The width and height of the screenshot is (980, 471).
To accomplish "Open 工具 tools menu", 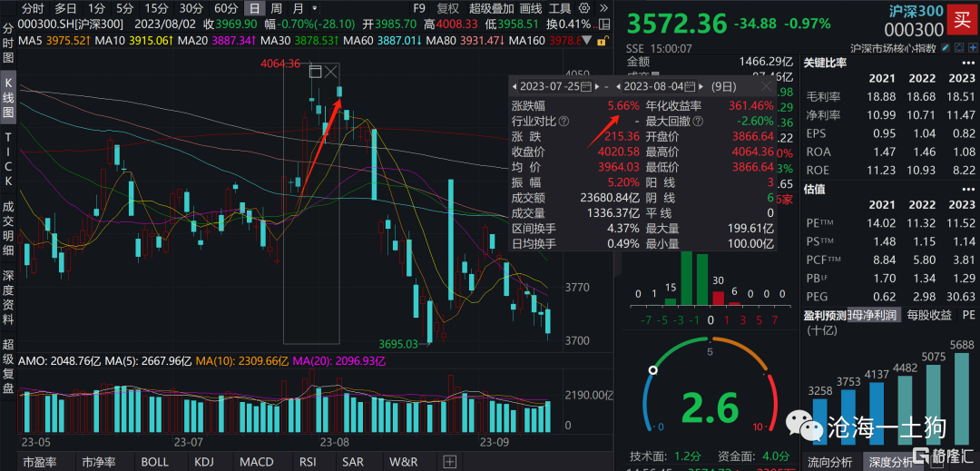I will (560, 9).
